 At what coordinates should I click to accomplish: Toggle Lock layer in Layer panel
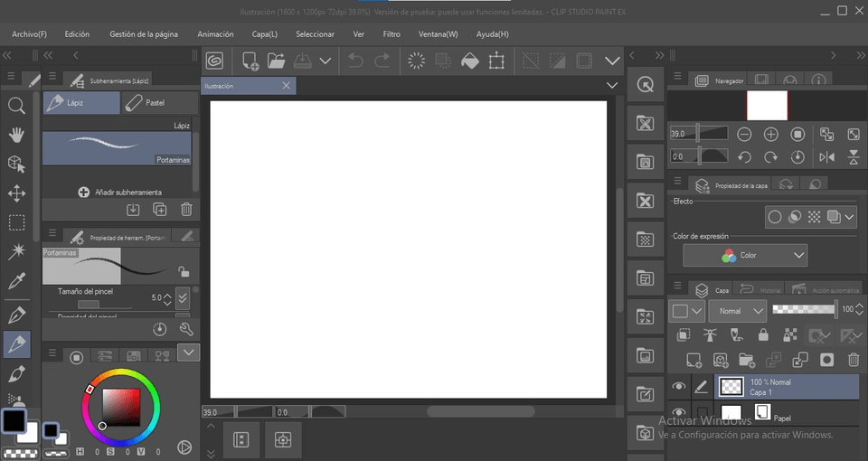(x=763, y=334)
